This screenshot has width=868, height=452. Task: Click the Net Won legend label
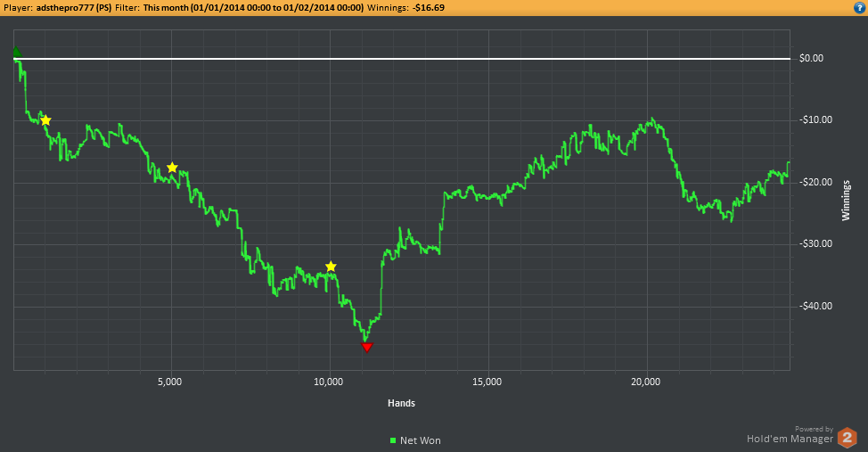pyautogui.click(x=420, y=440)
